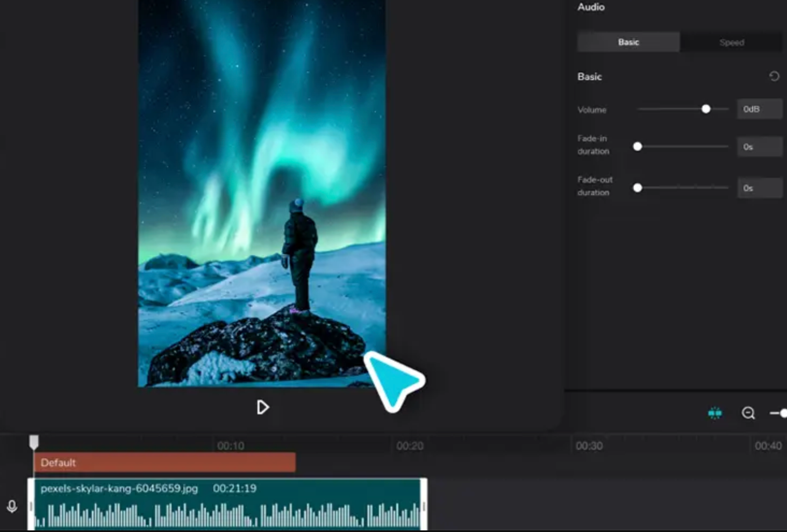
Task: Click the Volume slider handle
Action: click(x=706, y=109)
